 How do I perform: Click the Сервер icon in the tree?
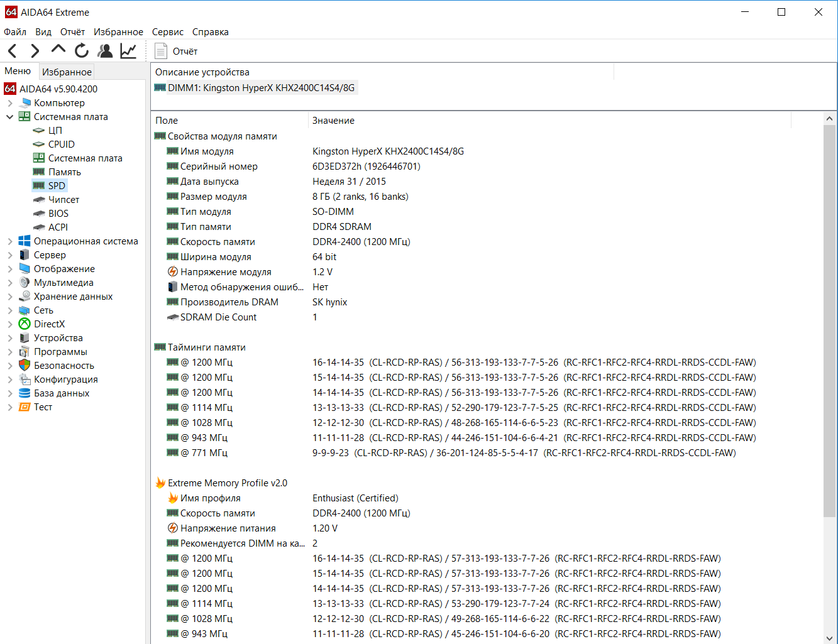coord(25,255)
